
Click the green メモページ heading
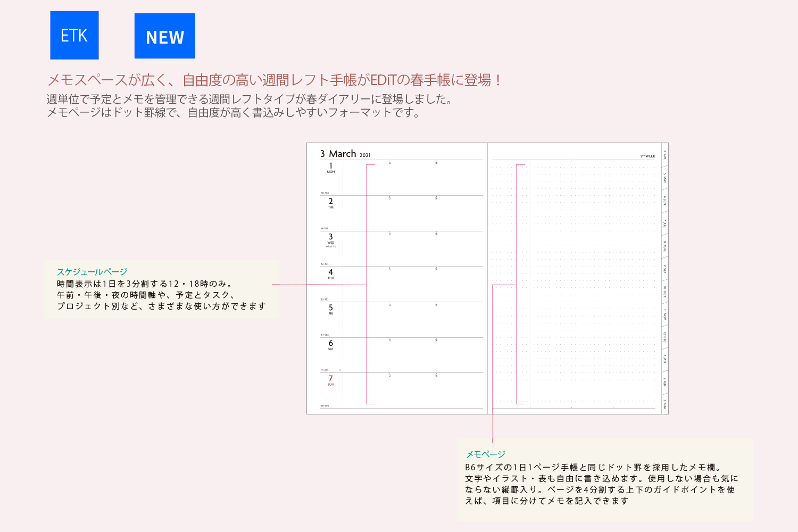[x=486, y=454]
